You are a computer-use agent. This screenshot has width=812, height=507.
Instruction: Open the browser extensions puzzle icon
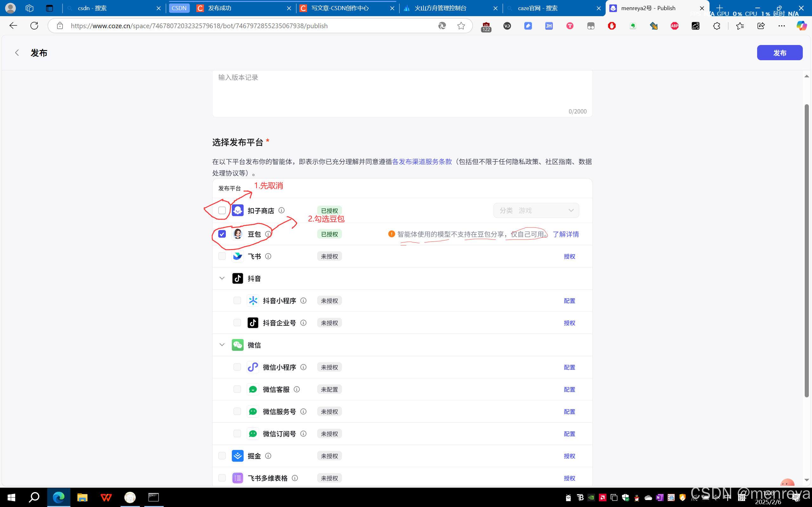point(717,26)
